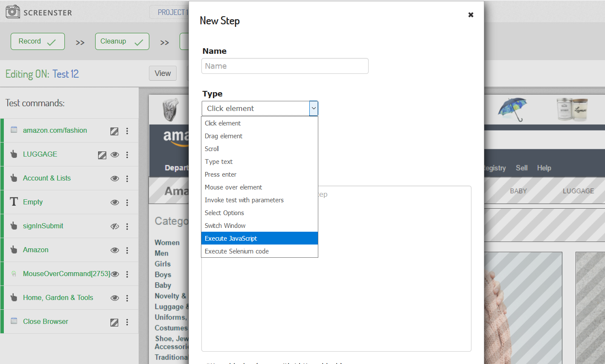Open three-dot menu for Empty step

(x=127, y=203)
